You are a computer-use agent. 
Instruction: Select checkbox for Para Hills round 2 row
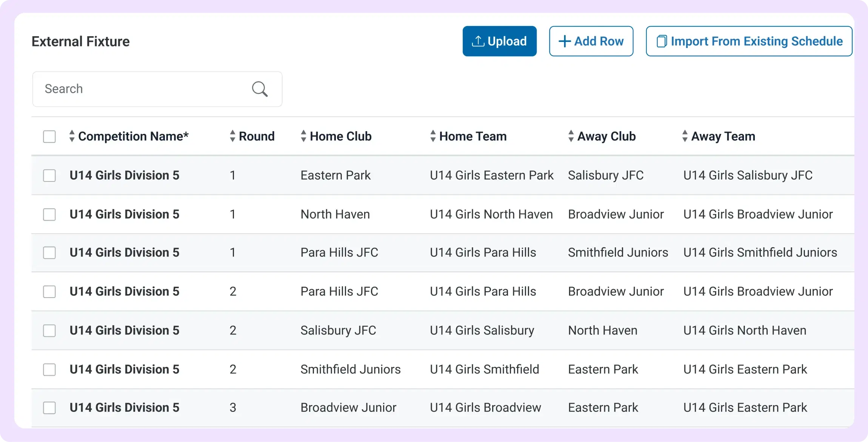[x=49, y=292]
